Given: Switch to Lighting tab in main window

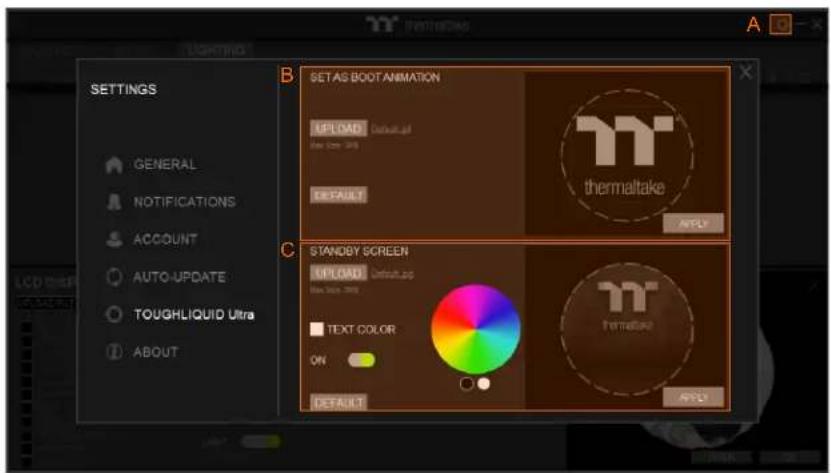Looking at the screenshot, I should 216,50.
